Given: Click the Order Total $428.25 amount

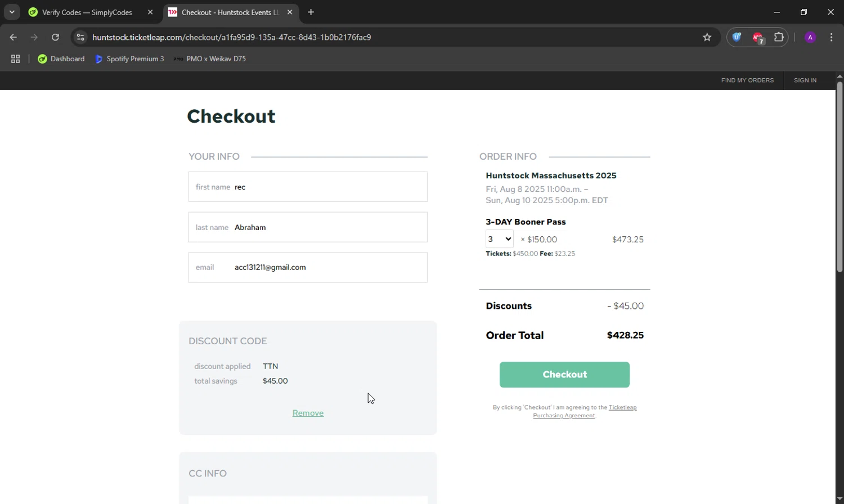Looking at the screenshot, I should coord(625,335).
